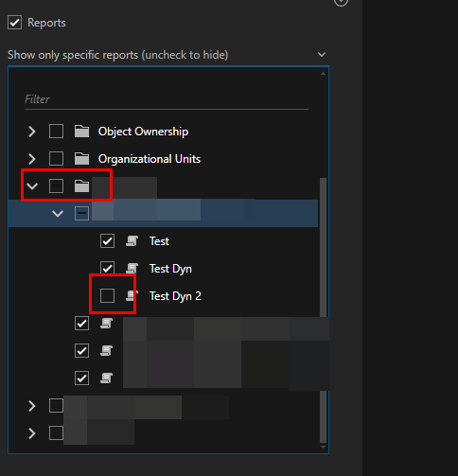Select the Test report label

pyautogui.click(x=159, y=241)
